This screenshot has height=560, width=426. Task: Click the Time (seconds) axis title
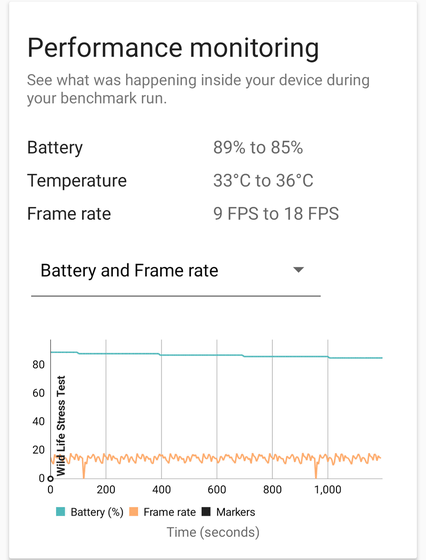[213, 532]
